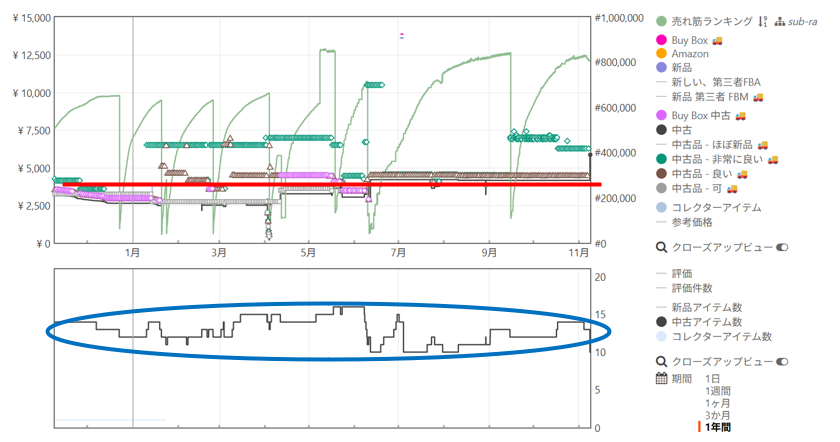Screen dimensions: 840x442
Task: Click the 5月 label on the time axis
Action: pyautogui.click(x=309, y=253)
